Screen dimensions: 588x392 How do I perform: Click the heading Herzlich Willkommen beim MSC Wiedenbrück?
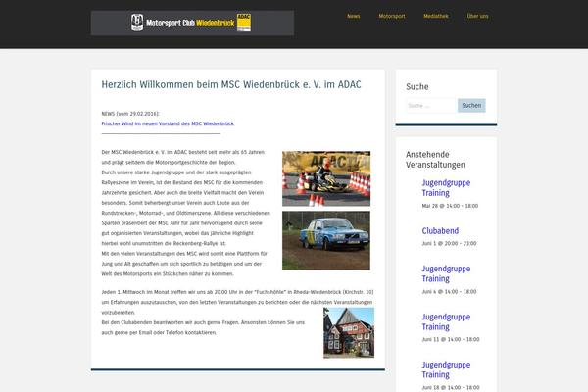[x=231, y=85]
